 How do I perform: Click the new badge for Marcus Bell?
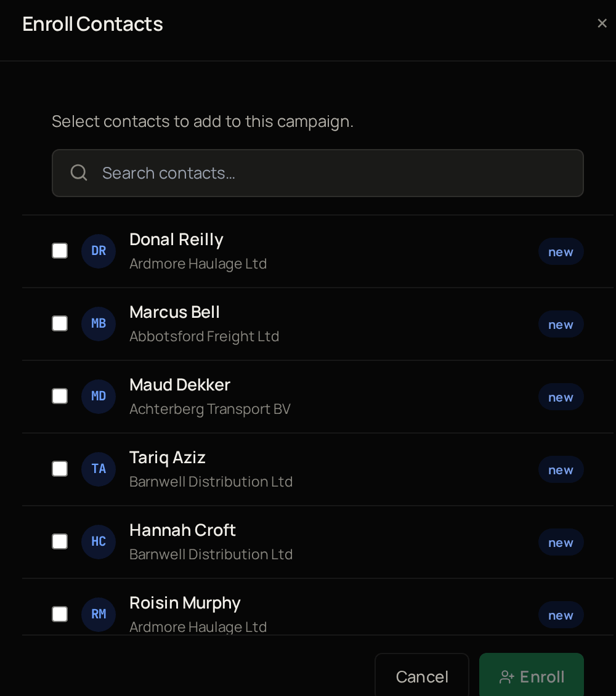tap(561, 325)
